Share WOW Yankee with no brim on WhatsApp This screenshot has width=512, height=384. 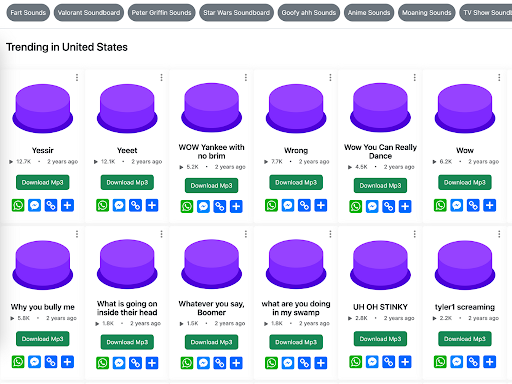pos(187,206)
